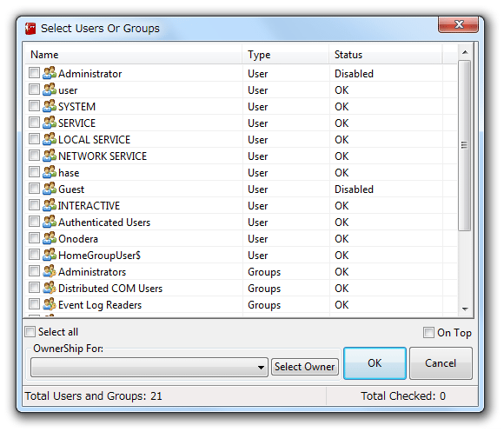504x432 pixels.
Task: Click the Select Owner button
Action: (x=305, y=367)
